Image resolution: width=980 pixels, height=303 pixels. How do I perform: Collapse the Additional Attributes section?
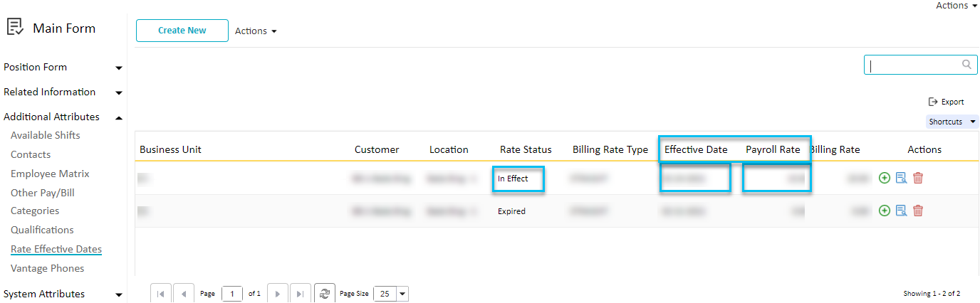pos(63,117)
